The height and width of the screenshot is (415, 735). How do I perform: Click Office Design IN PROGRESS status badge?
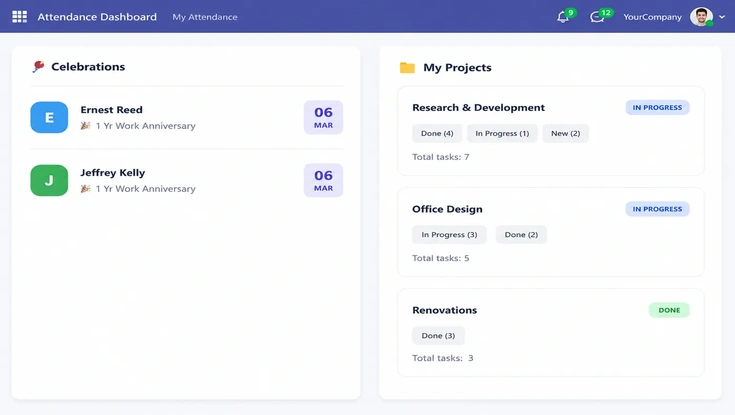click(x=657, y=209)
